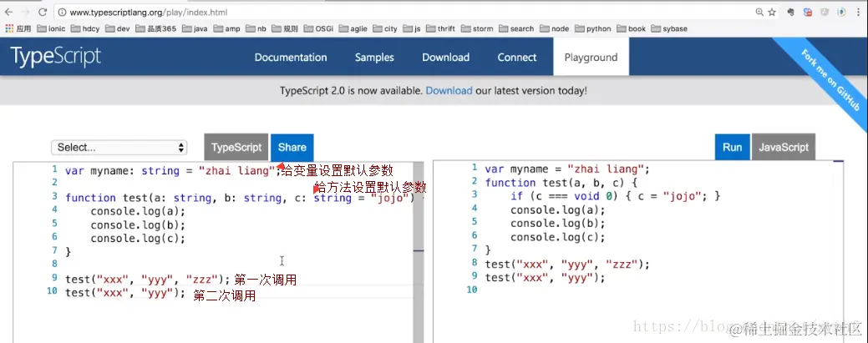This screenshot has width=868, height=343.
Task: Open the 品质365 bookmark folder
Action: click(x=155, y=28)
